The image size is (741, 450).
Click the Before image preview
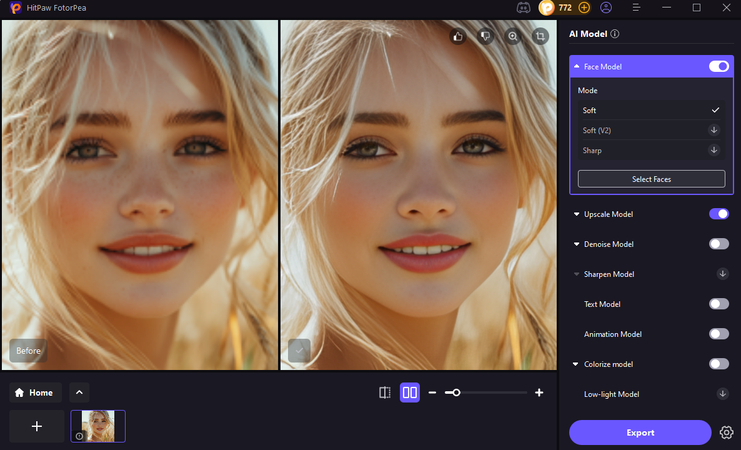[x=140, y=195]
